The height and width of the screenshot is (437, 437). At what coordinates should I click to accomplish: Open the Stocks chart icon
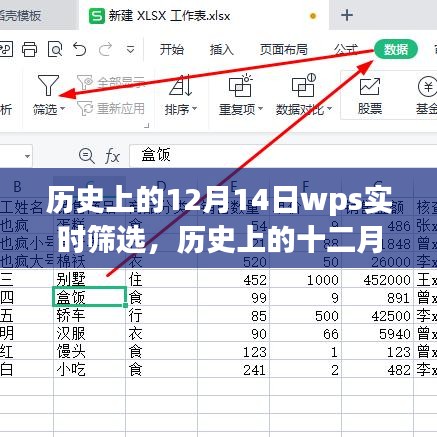[370, 87]
